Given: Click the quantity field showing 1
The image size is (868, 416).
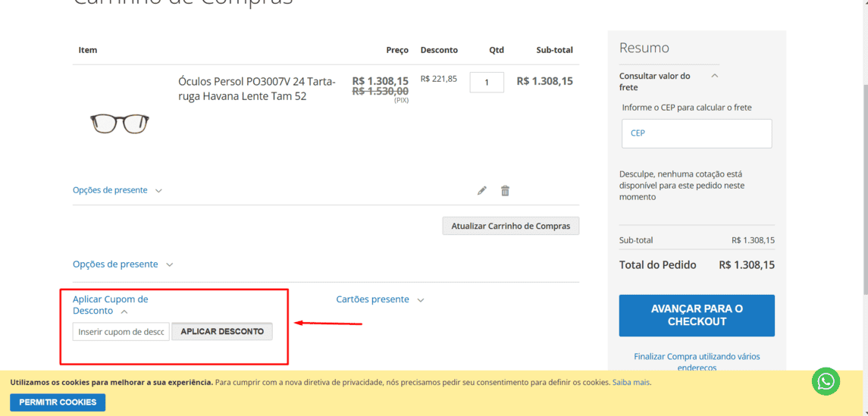Looking at the screenshot, I should tap(487, 83).
